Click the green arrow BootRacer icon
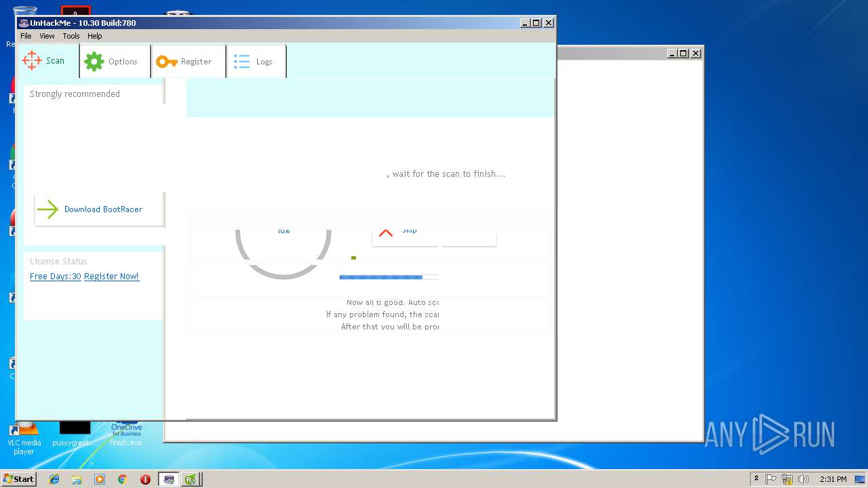Image resolution: width=868 pixels, height=488 pixels. (47, 209)
